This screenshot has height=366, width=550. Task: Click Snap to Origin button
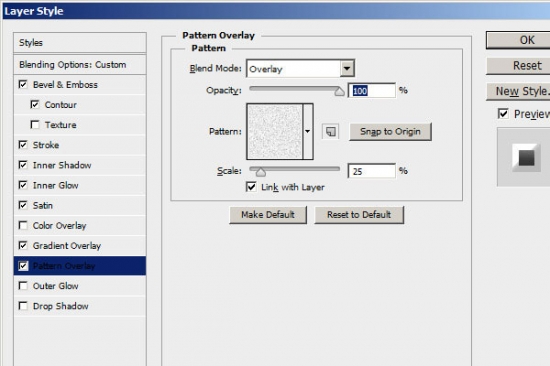point(390,132)
